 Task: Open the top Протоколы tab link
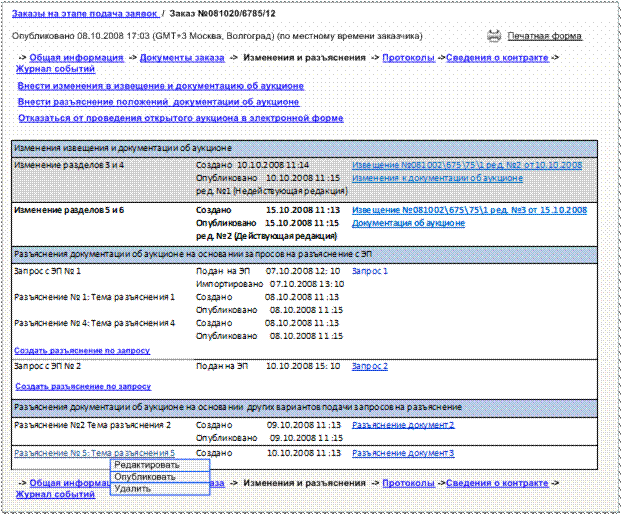(408, 58)
